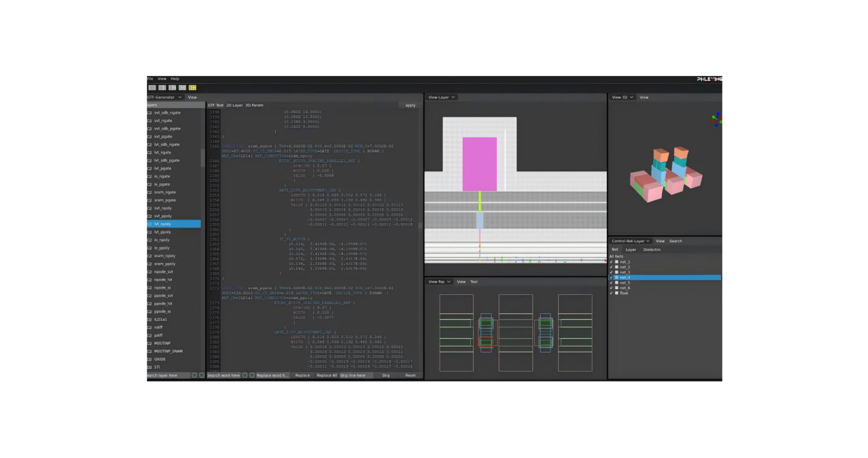
Task: Toggle the float net checkmark
Action: [611, 293]
